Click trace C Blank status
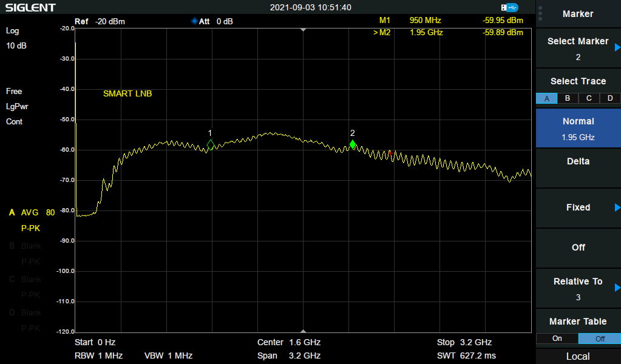 coord(25,279)
